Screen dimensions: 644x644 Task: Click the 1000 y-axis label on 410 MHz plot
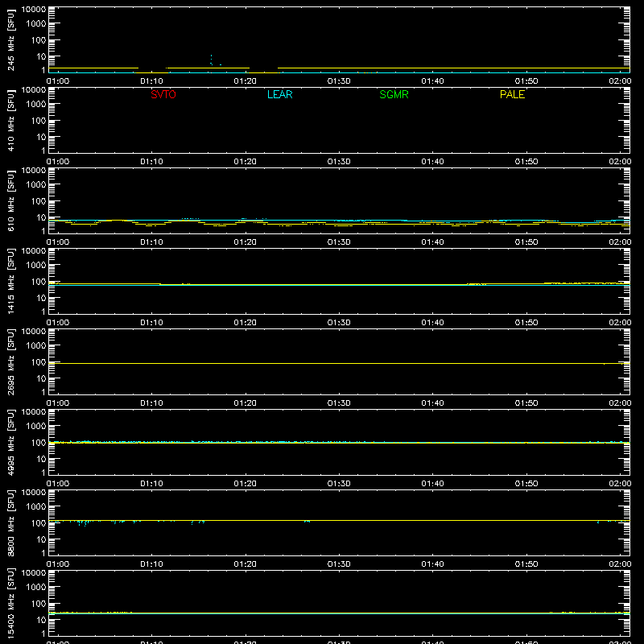tap(36, 105)
